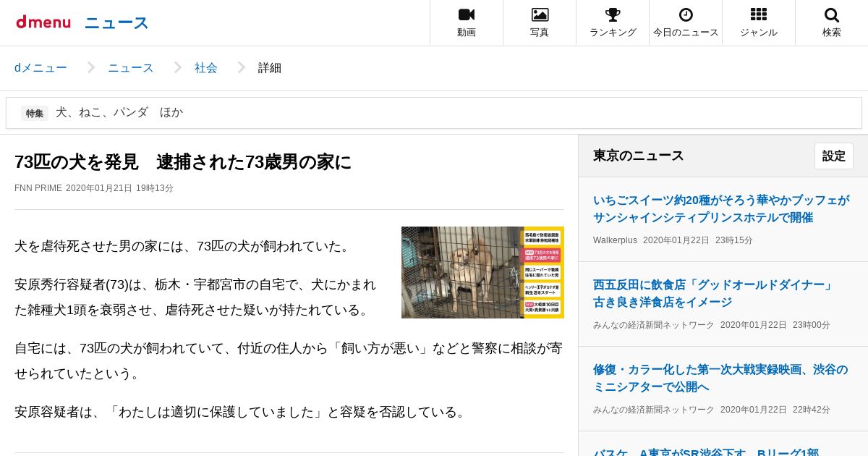
Task: Click paragraph starting 自宅には、73匹の犬が
Action: [289, 360]
